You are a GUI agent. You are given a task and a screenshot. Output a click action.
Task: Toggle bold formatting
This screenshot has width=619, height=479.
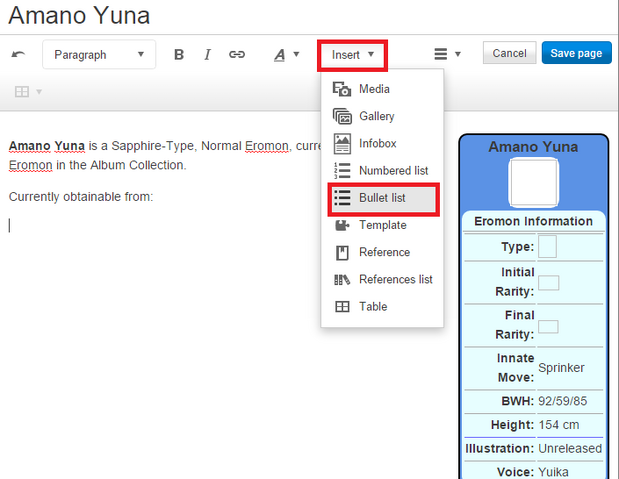point(179,54)
